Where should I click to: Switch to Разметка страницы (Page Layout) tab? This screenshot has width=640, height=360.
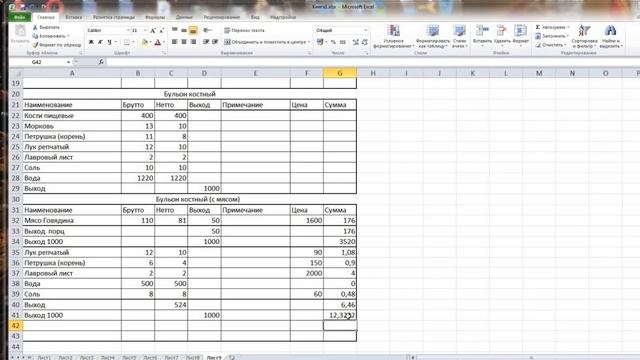click(113, 17)
